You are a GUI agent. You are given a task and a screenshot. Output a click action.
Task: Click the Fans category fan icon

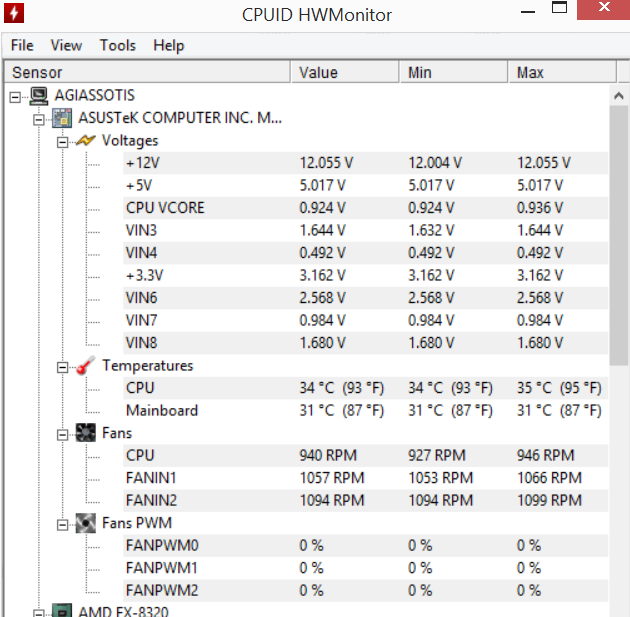coord(86,433)
